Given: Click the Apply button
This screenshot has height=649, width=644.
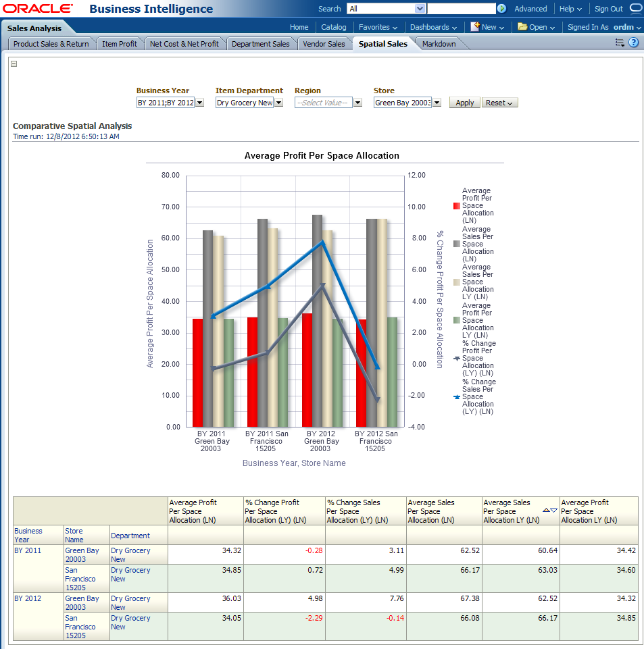Looking at the screenshot, I should pos(464,103).
